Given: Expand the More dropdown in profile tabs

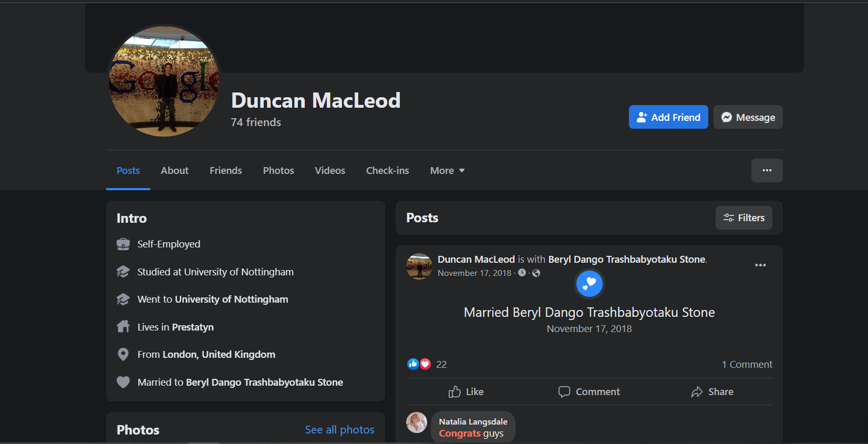Looking at the screenshot, I should 447,170.
